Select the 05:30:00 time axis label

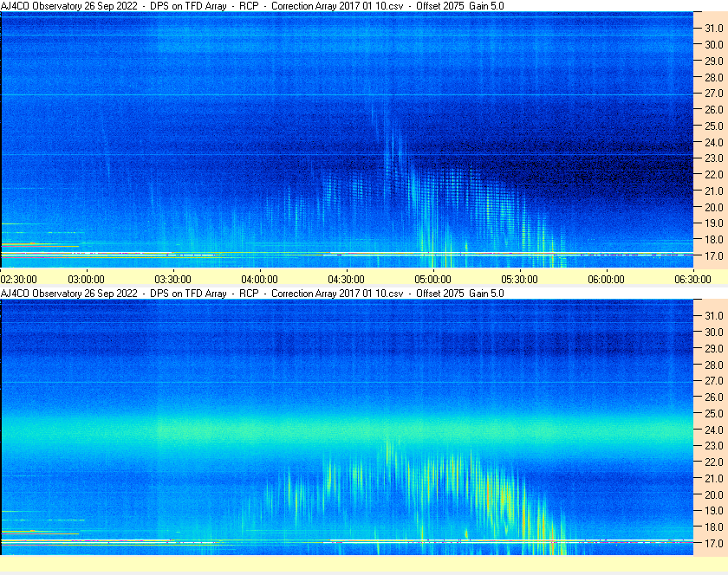[519, 280]
